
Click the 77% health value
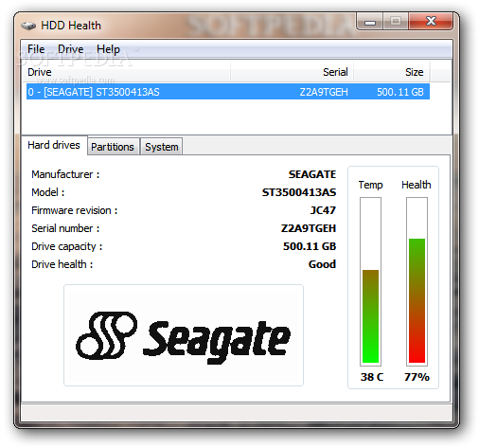pyautogui.click(x=417, y=377)
